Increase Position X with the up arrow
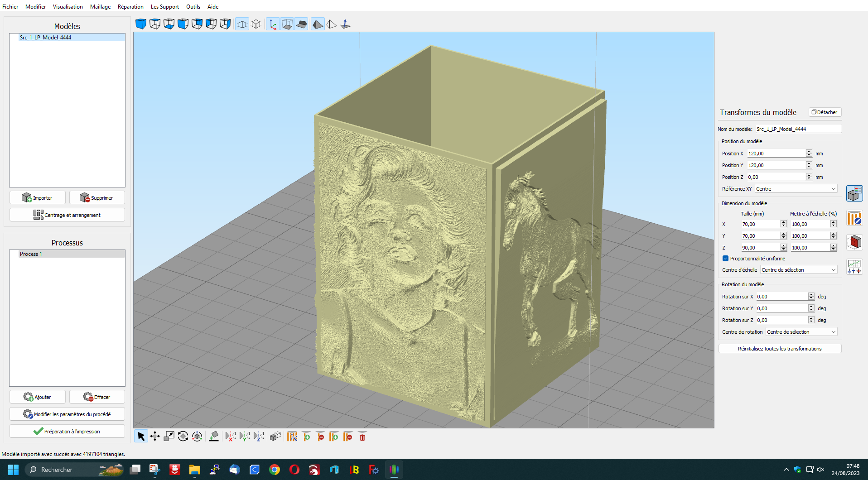868x480 pixels. (809, 152)
